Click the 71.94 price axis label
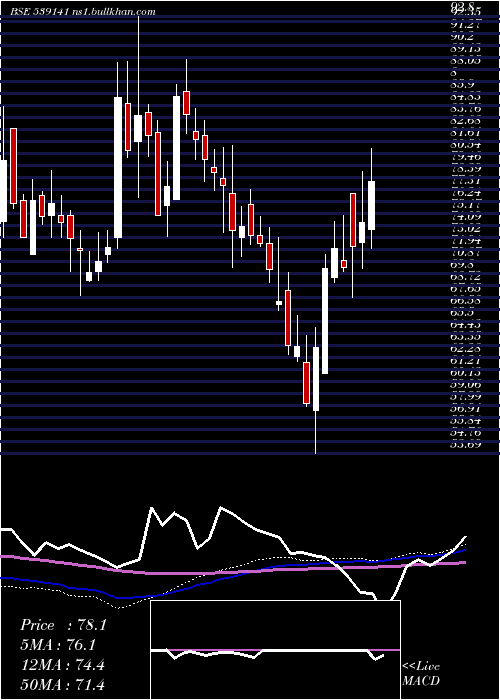 (x=465, y=241)
